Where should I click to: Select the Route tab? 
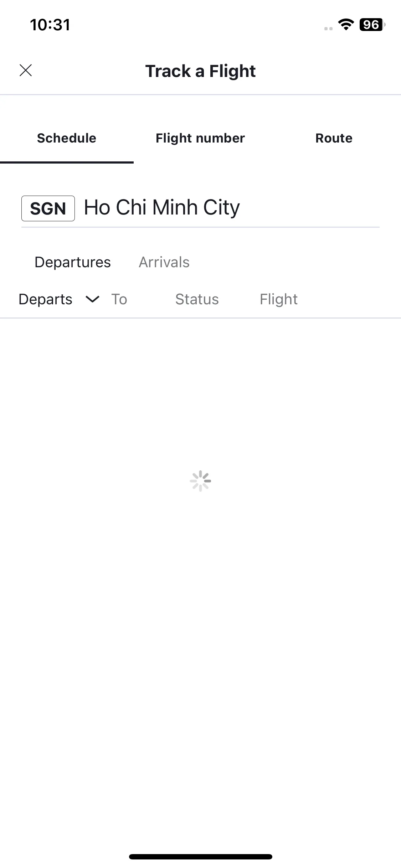pyautogui.click(x=334, y=138)
